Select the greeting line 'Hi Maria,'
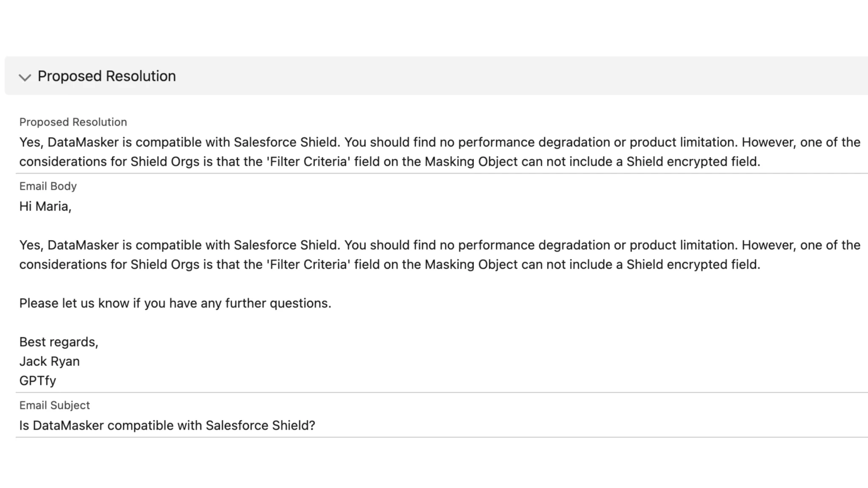Screen dimensions: 868x488 [x=46, y=206]
